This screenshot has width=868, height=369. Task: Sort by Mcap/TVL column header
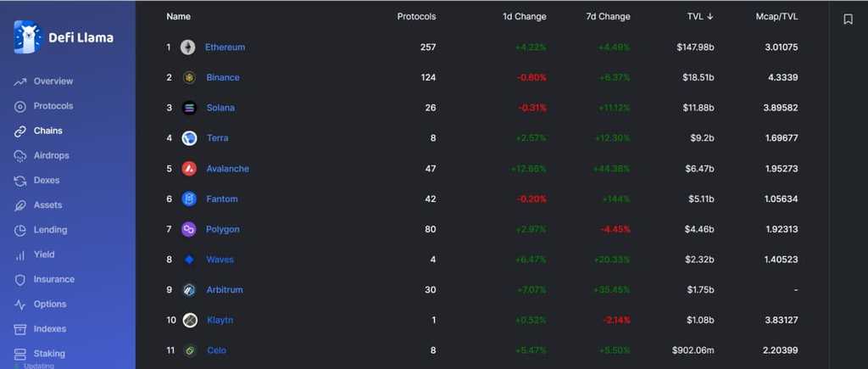[x=776, y=16]
